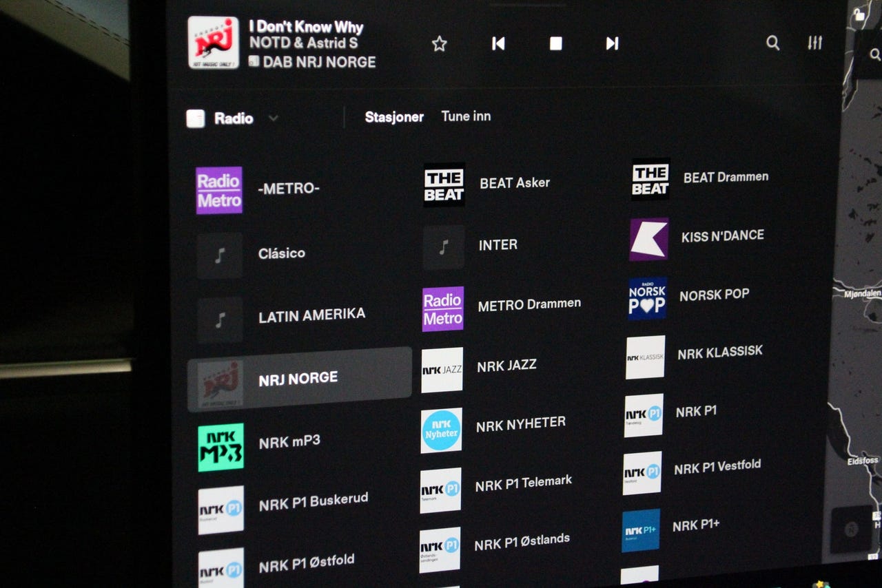Screen dimensions: 882x588
Task: Select the BEAT Drammen station logo
Action: 650,180
